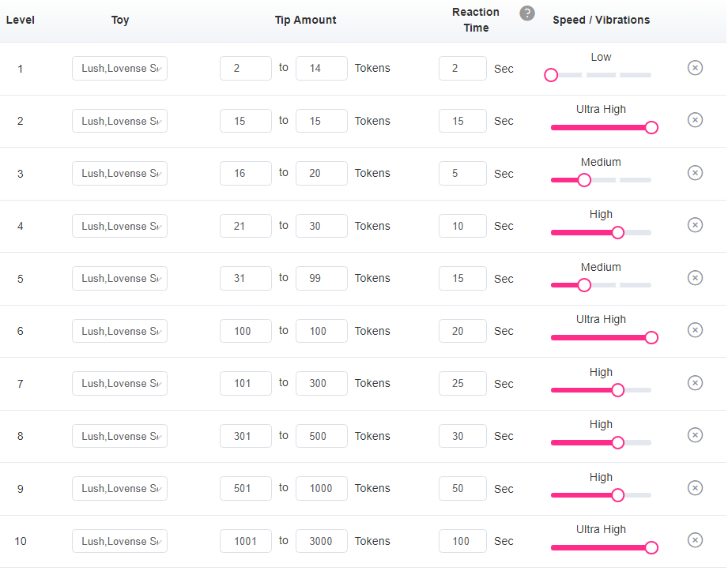Select level 1 minimum tip field showing 2
Viewport: 728px width, 571px height.
click(246, 68)
